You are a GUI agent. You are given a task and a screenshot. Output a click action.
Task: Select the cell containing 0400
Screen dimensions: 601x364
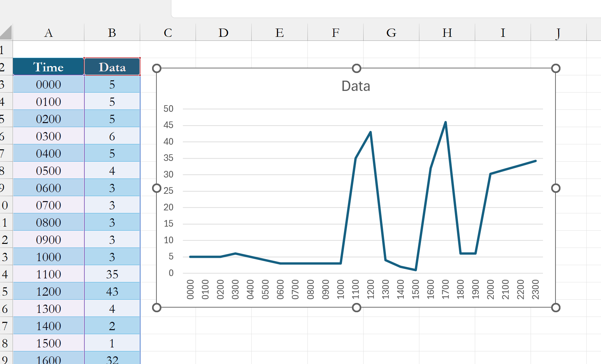coord(48,153)
